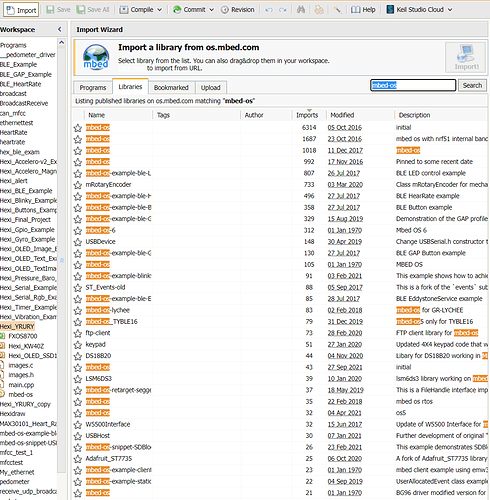Click the Save toolbar icon

pos(50,10)
